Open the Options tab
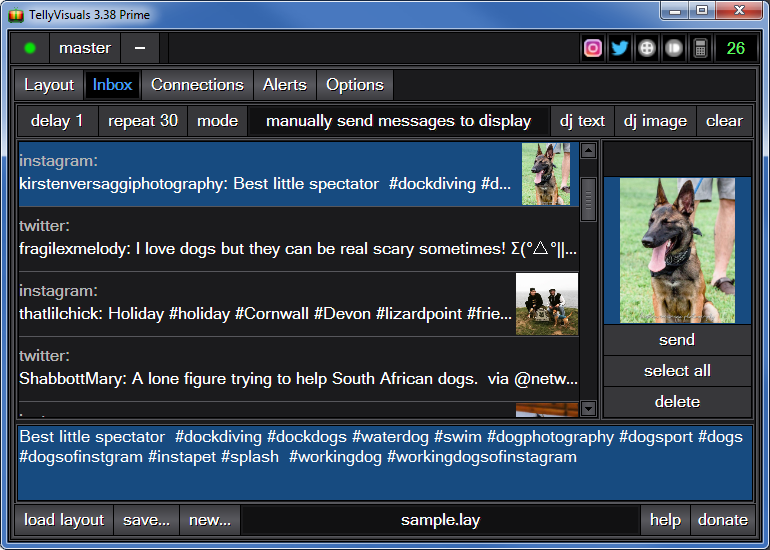This screenshot has height=550, width=770. [x=355, y=85]
